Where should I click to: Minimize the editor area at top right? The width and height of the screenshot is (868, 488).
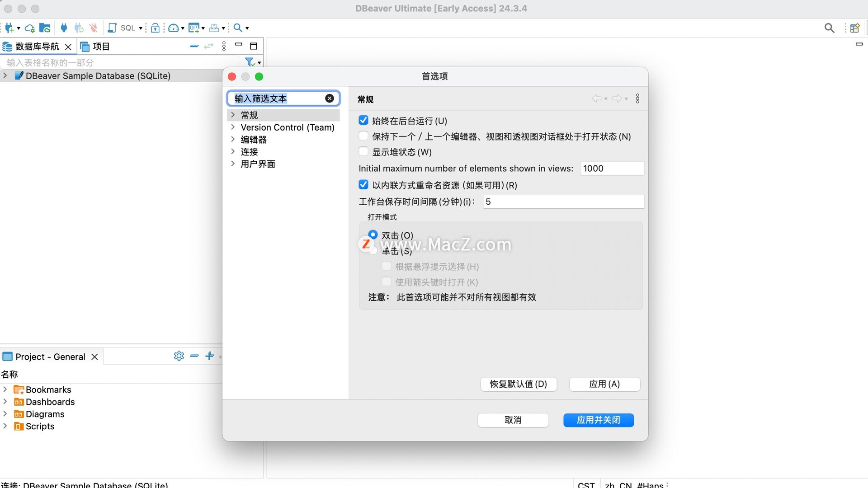coord(859,44)
